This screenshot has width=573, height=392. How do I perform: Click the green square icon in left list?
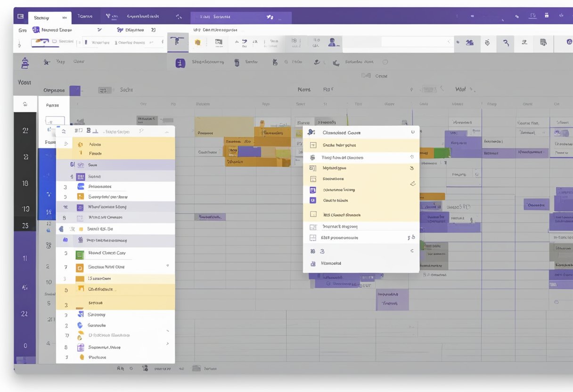tap(80, 254)
